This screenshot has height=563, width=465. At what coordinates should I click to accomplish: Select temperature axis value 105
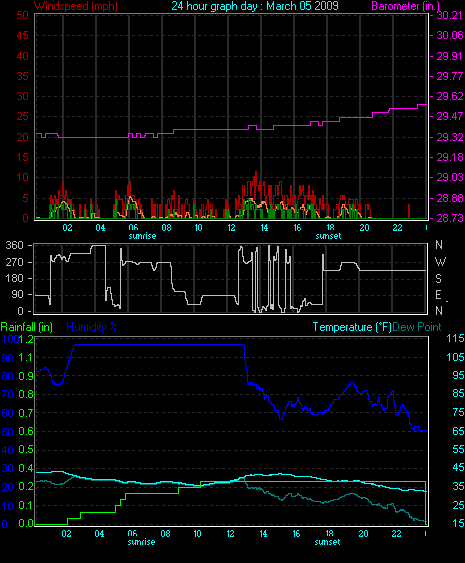455,357
